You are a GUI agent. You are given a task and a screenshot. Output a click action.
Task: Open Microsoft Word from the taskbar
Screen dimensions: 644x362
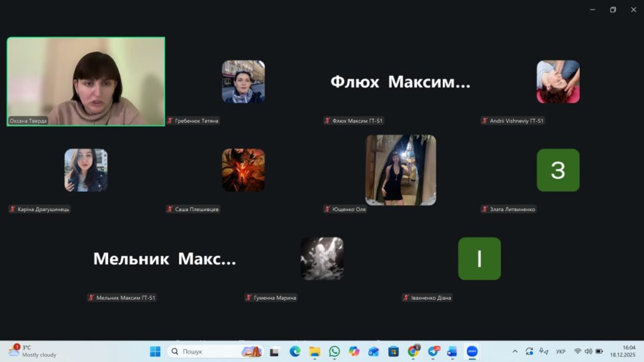(452, 351)
